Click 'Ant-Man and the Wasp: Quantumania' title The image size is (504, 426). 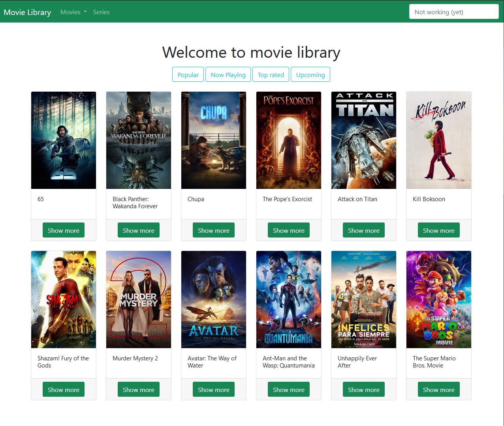289,362
